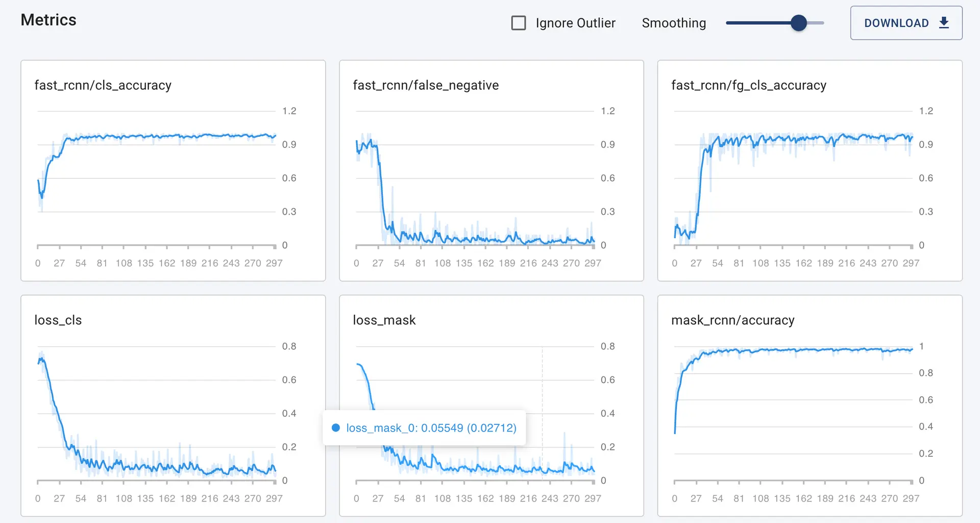Click the Smoothing slider handle
980x523 pixels.
click(799, 23)
